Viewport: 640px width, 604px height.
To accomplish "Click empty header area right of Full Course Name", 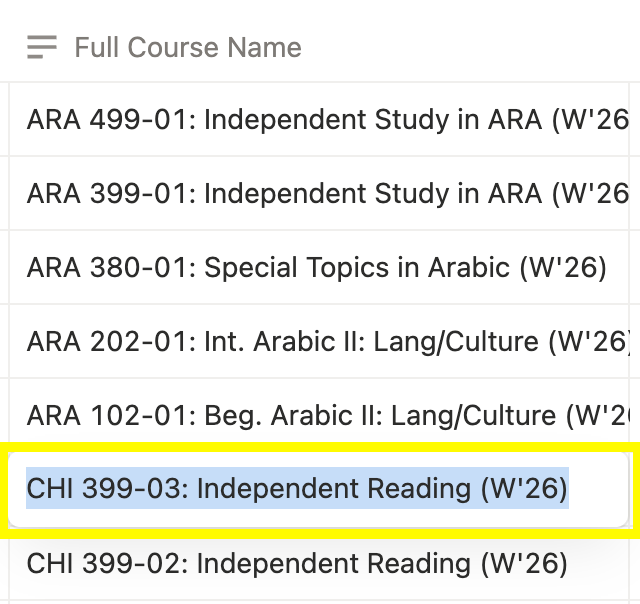I will 469,47.
